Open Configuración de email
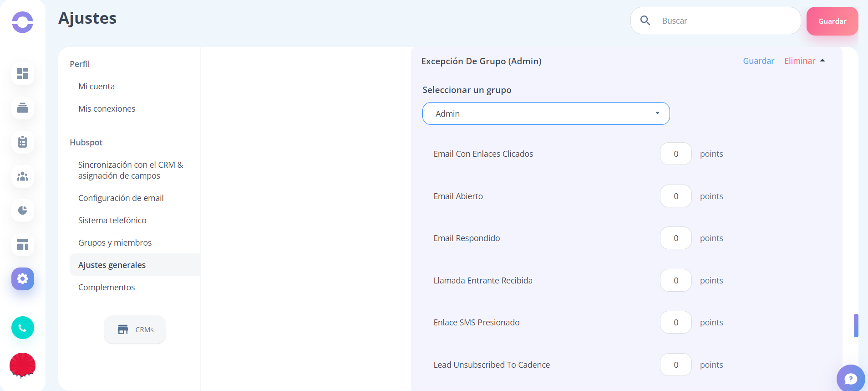This screenshot has width=868, height=391. (x=121, y=198)
